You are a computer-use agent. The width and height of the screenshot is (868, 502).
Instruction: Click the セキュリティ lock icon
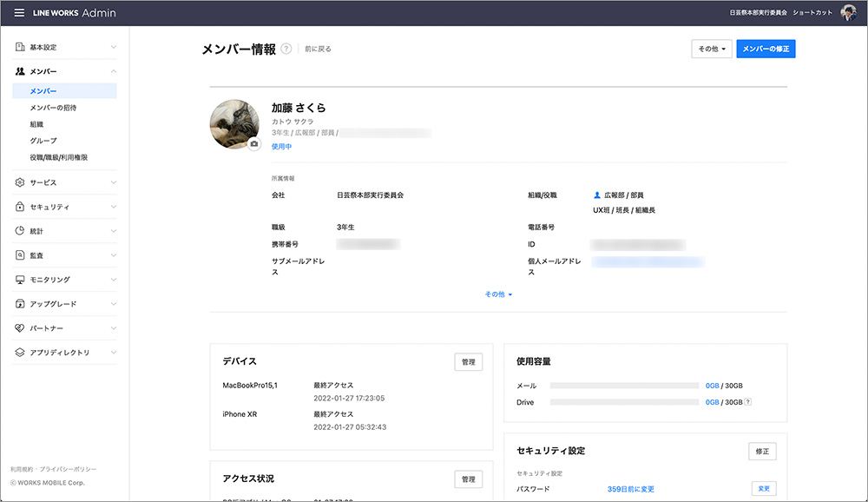tap(20, 207)
